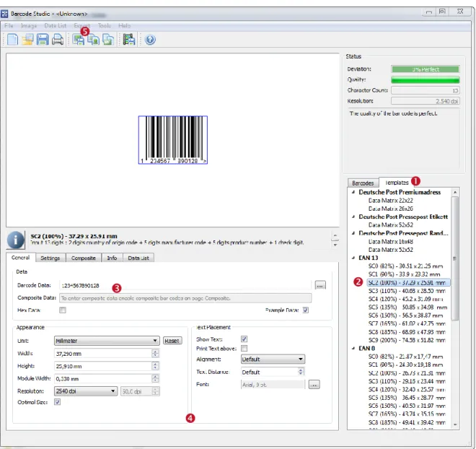
Task: Select Data Matrix 16x48 template
Action: (391, 242)
